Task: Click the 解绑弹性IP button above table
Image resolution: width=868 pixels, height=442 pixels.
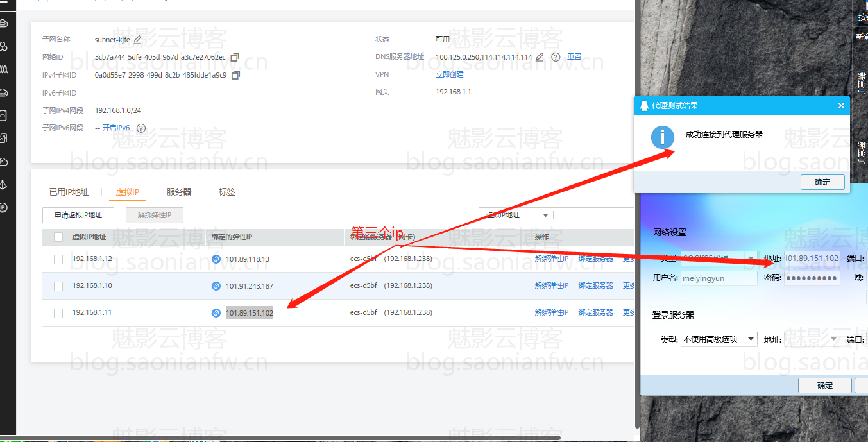Action: click(155, 215)
